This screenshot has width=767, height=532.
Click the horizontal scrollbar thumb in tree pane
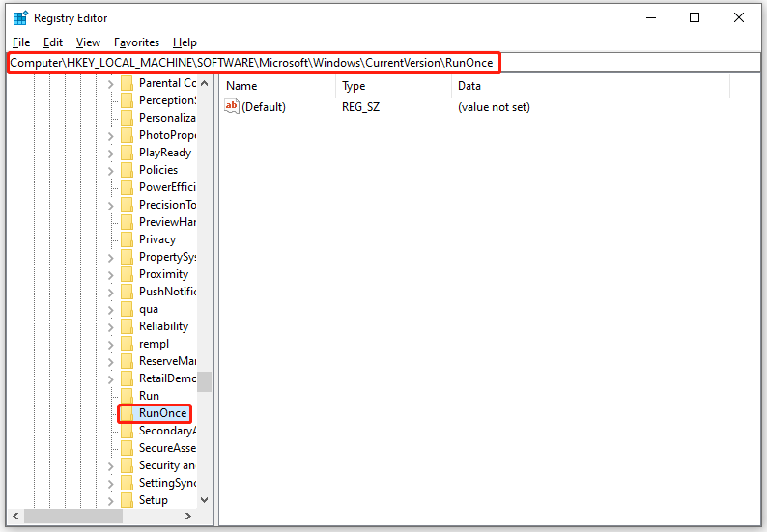(73, 516)
